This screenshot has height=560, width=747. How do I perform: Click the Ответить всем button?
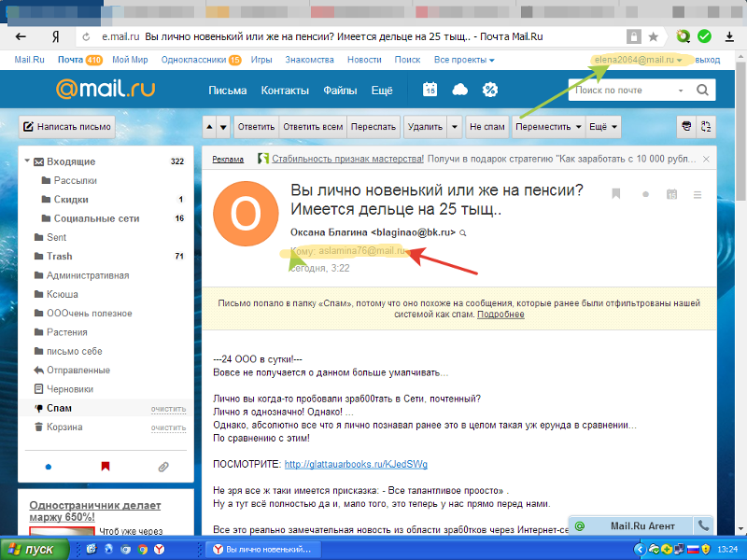click(313, 127)
